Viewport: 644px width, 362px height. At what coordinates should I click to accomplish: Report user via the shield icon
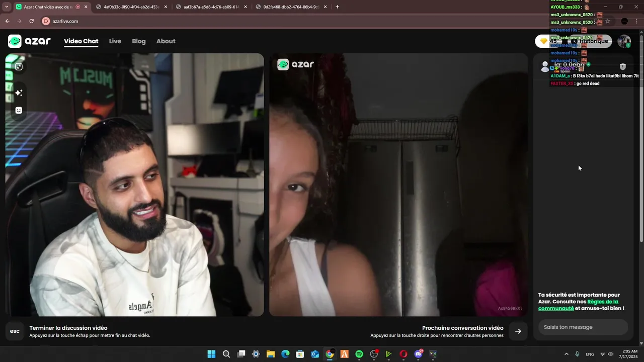pyautogui.click(x=623, y=66)
